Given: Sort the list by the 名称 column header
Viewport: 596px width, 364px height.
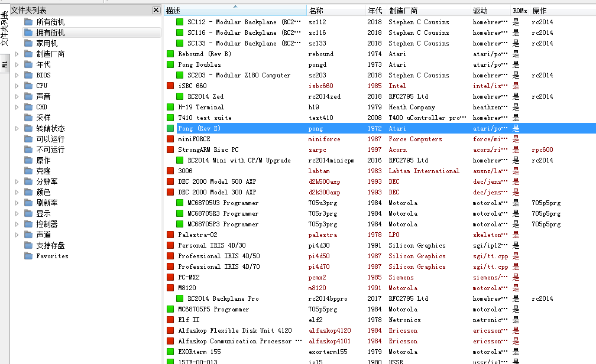Looking at the screenshot, I should [336, 11].
